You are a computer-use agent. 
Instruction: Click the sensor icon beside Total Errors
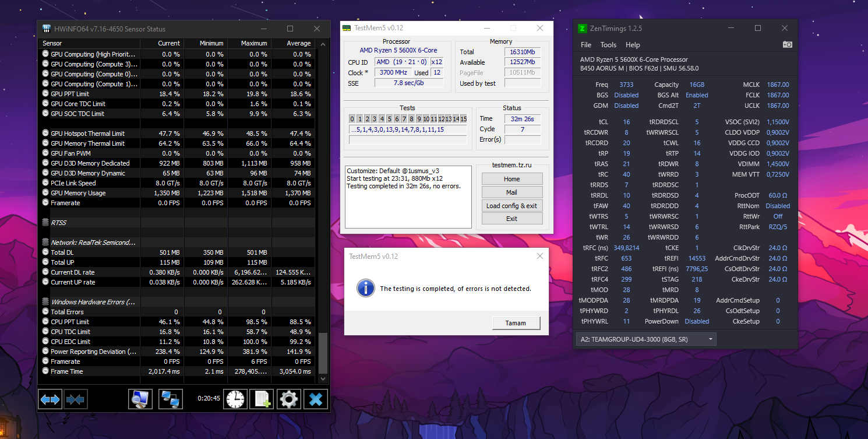pos(46,312)
